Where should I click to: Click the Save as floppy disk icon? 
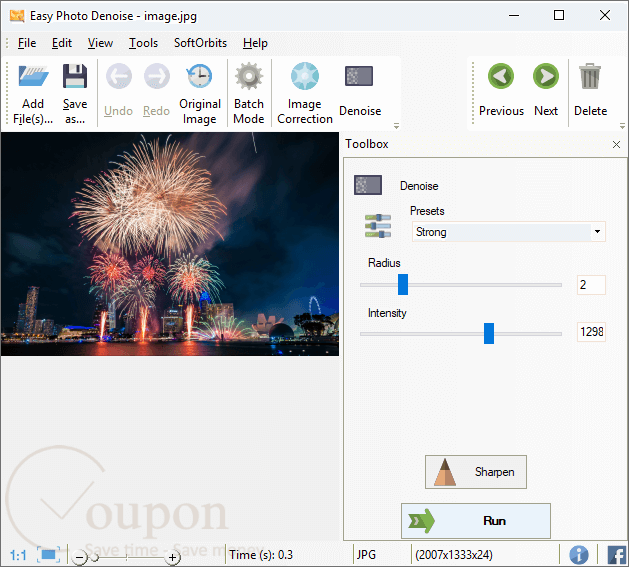tap(75, 77)
